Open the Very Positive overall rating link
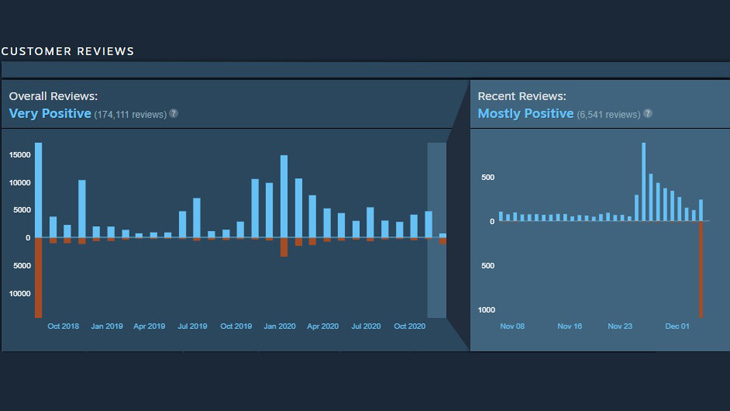730x411 pixels. (50, 114)
